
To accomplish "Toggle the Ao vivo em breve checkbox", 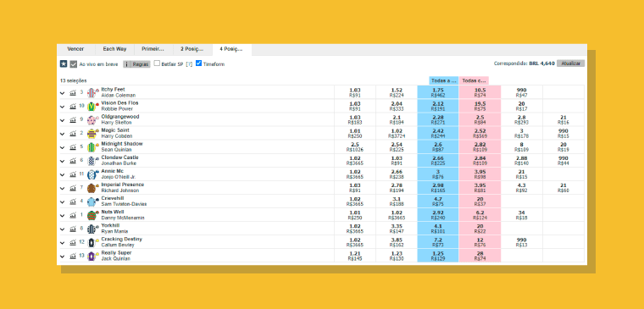I will (74, 64).
